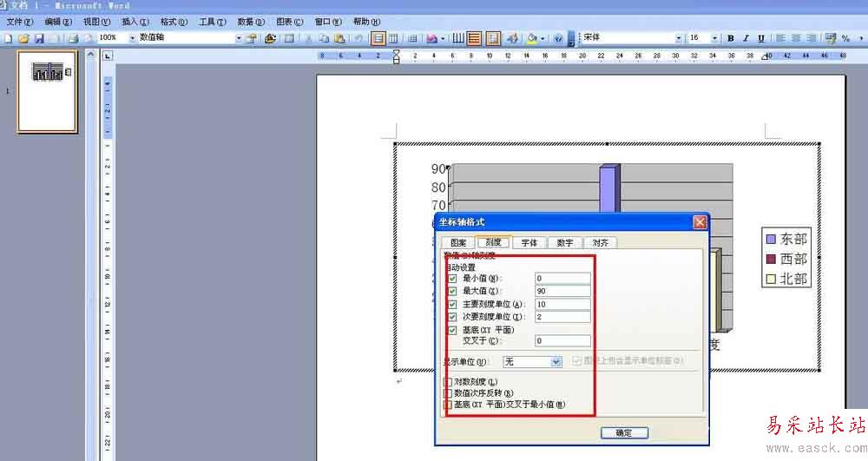Expand the Chart Type dropdown arrow
The image size is (868, 461).
(x=443, y=38)
